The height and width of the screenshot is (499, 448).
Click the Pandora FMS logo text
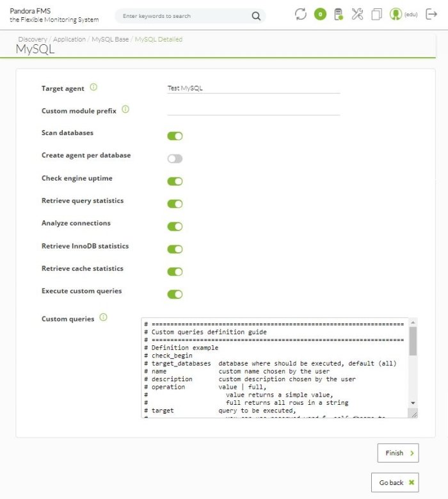tap(54, 15)
